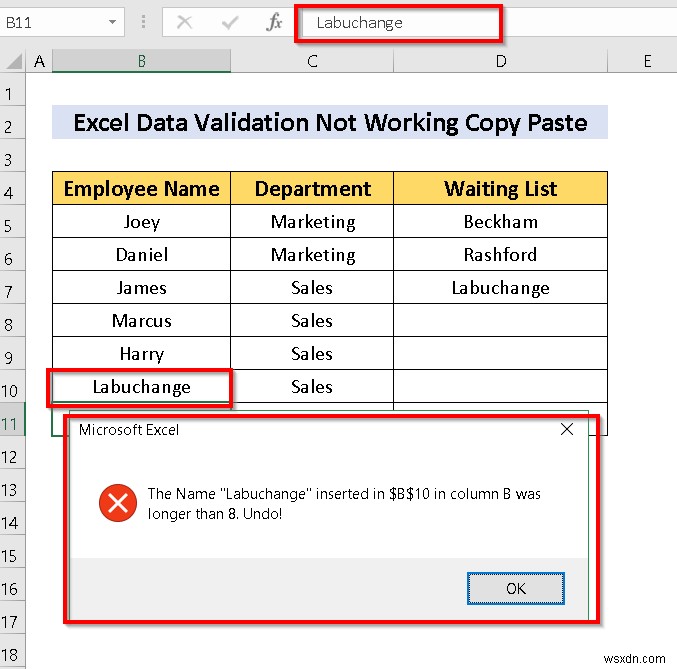This screenshot has width=677, height=669.
Task: Select column A header
Action: tap(39, 61)
